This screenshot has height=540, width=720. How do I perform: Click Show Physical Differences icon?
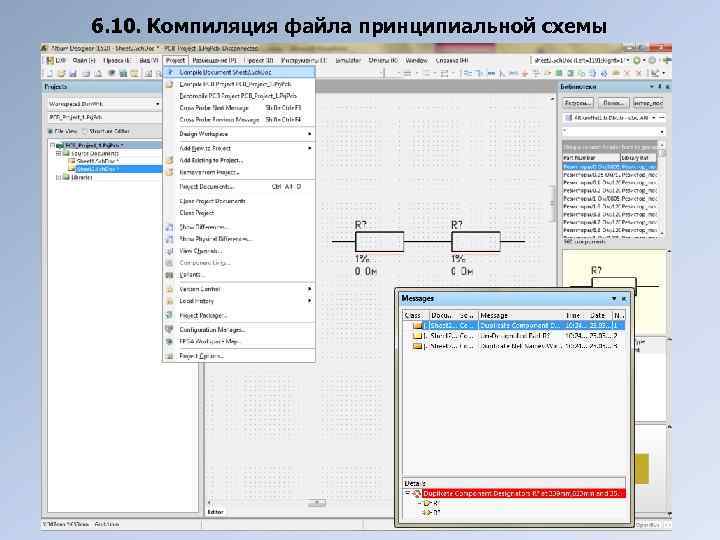(x=170, y=239)
